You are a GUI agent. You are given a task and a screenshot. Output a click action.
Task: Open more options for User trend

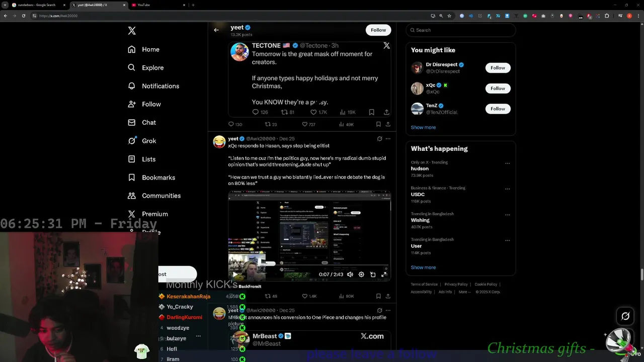coord(507,240)
